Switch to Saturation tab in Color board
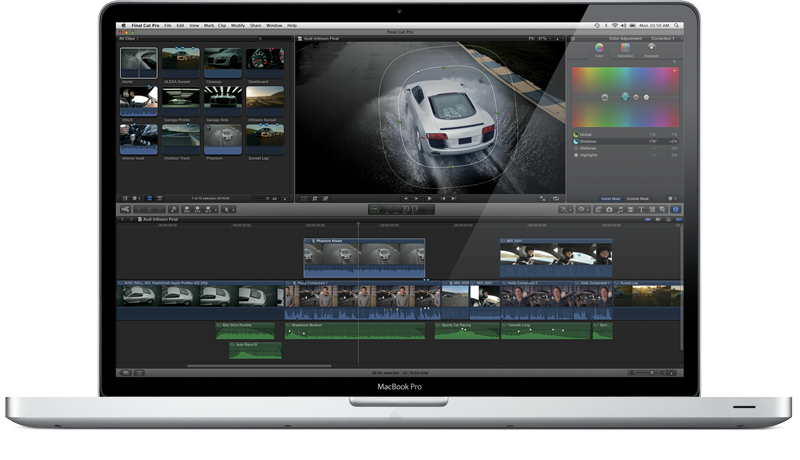The width and height of the screenshot is (800, 460). tap(625, 49)
